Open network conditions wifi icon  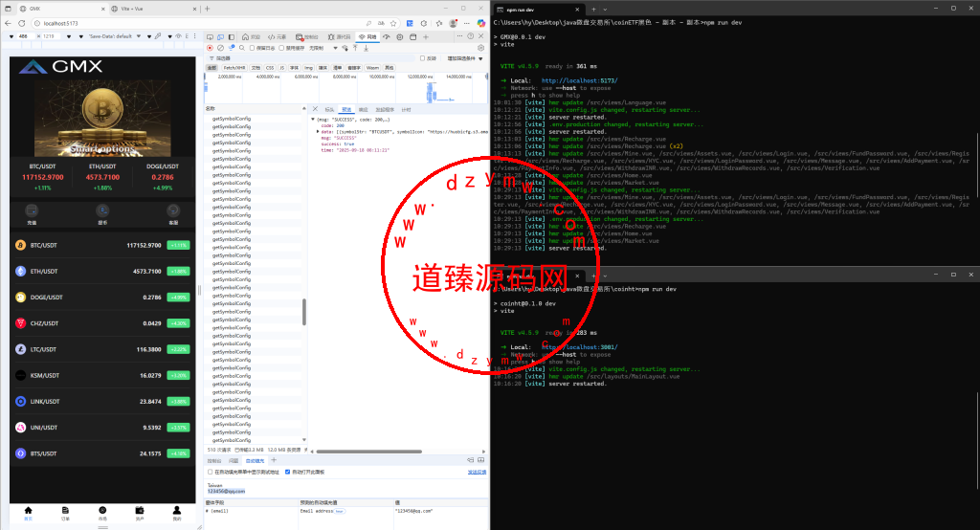pyautogui.click(x=345, y=48)
